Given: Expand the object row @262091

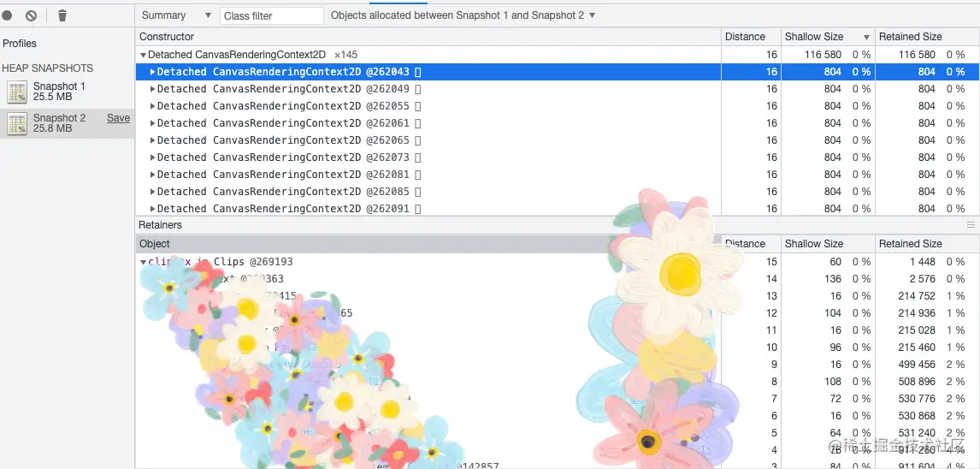Looking at the screenshot, I should click(152, 209).
